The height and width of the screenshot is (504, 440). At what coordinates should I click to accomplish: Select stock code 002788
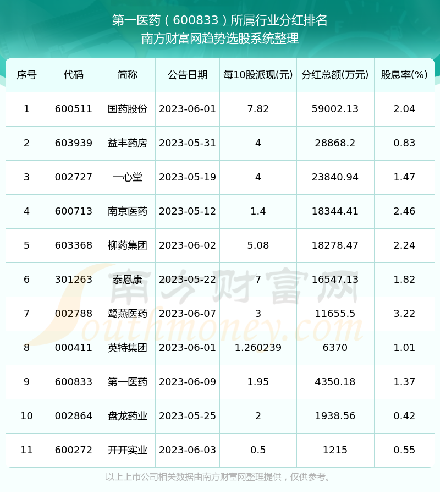click(74, 314)
